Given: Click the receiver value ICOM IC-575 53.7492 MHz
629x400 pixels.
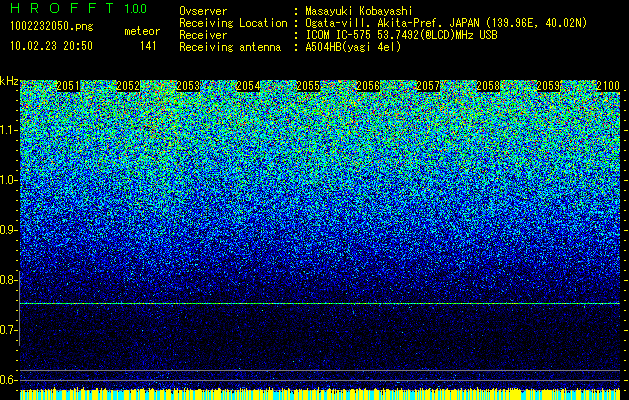Looking at the screenshot, I should click(x=401, y=35).
